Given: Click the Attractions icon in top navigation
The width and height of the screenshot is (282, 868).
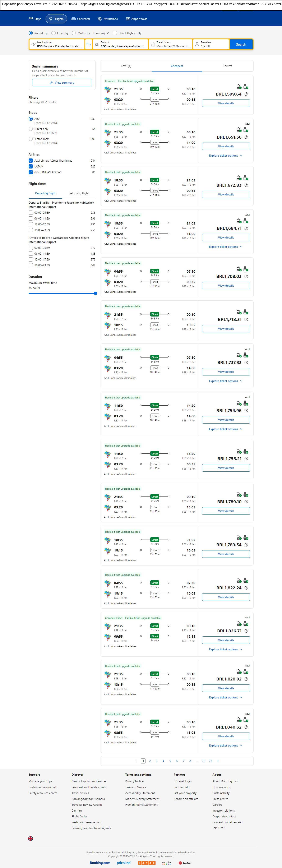Looking at the screenshot, I should [x=100, y=19].
